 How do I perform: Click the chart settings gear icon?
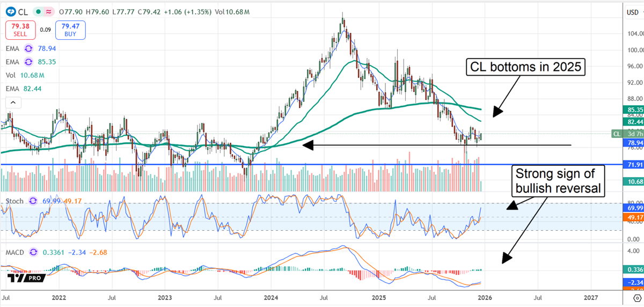635,297
